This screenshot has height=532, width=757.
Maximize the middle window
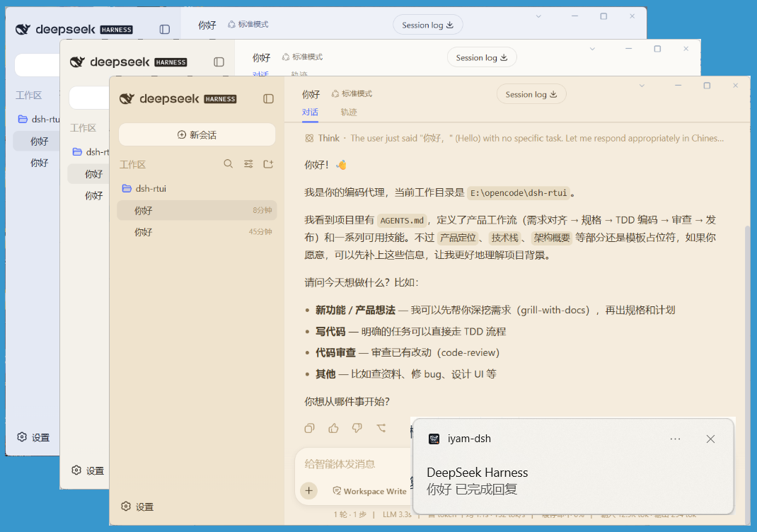pyautogui.click(x=657, y=49)
